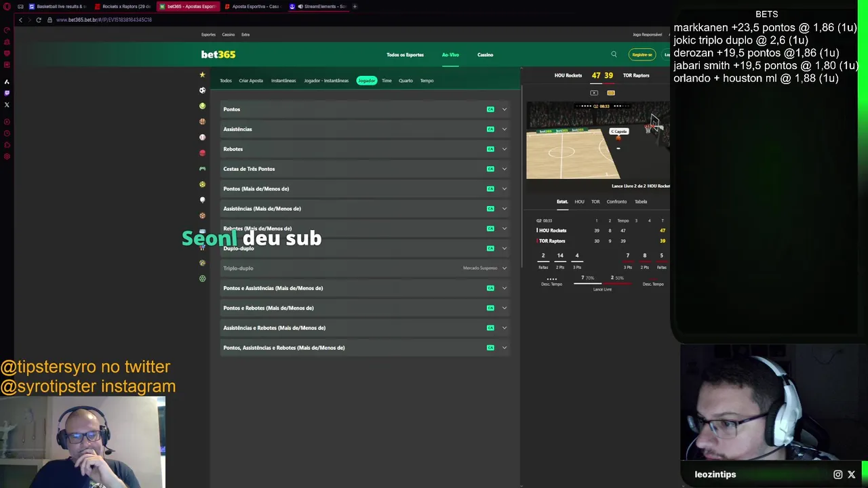Screen dimensions: 868x488
Task: Click Criar Aposta badge on Duplo-duplo row
Action: pyautogui.click(x=490, y=248)
